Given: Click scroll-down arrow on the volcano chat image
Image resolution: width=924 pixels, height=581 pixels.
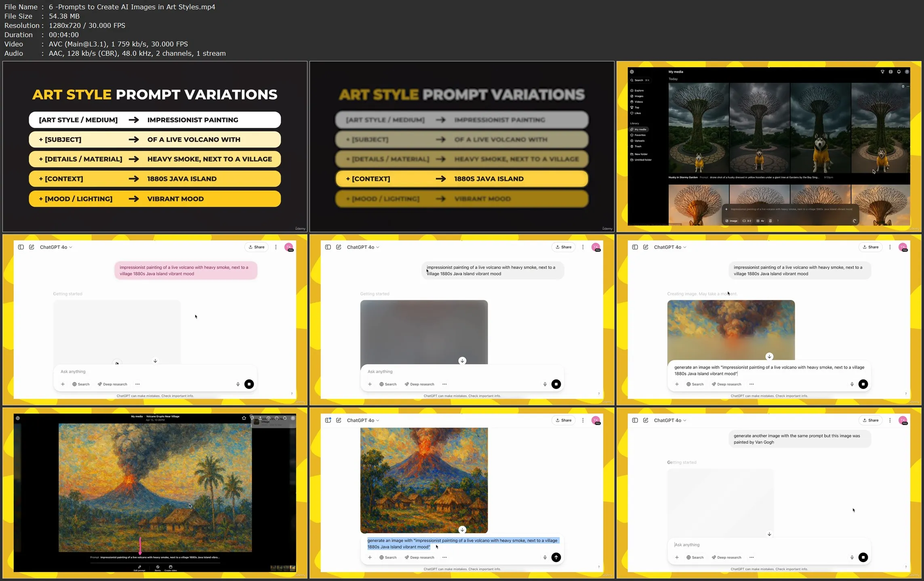Looking at the screenshot, I should click(x=462, y=529).
